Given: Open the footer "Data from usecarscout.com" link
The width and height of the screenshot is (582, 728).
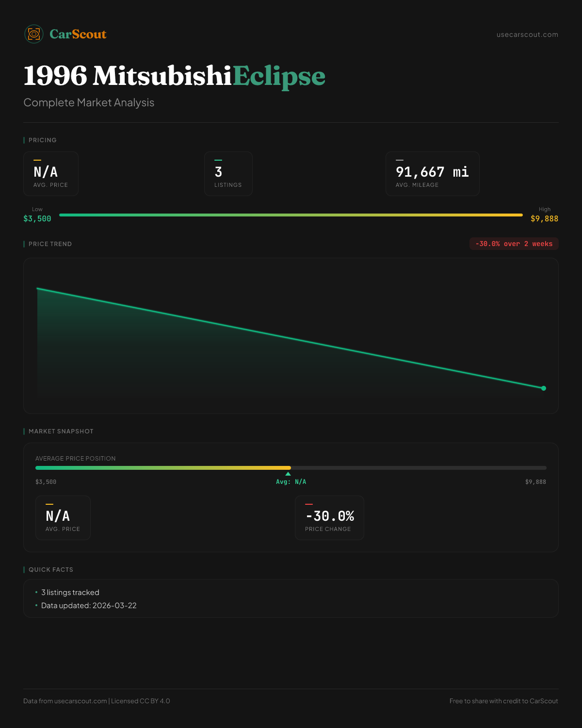Looking at the screenshot, I should coord(81,701).
